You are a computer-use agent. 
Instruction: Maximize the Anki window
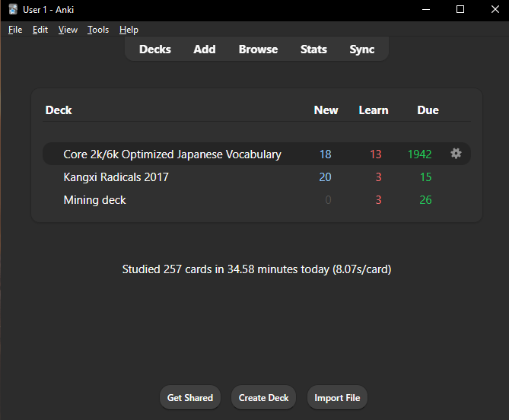460,9
